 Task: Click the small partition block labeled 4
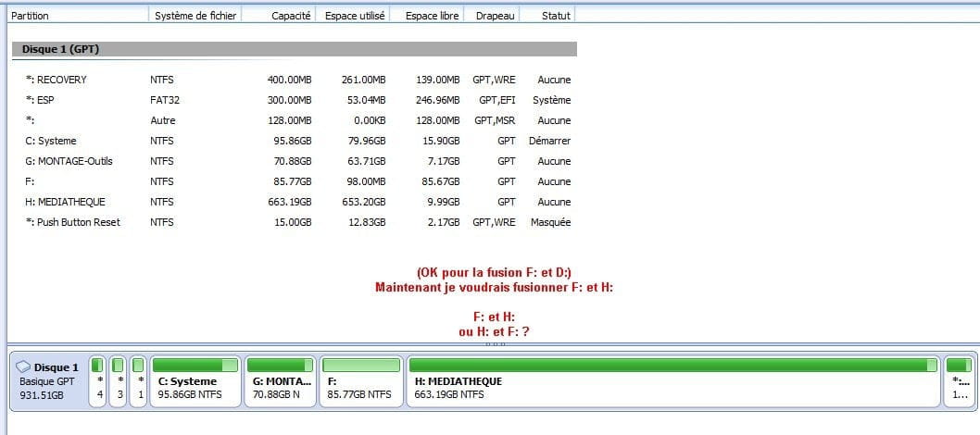tap(98, 381)
